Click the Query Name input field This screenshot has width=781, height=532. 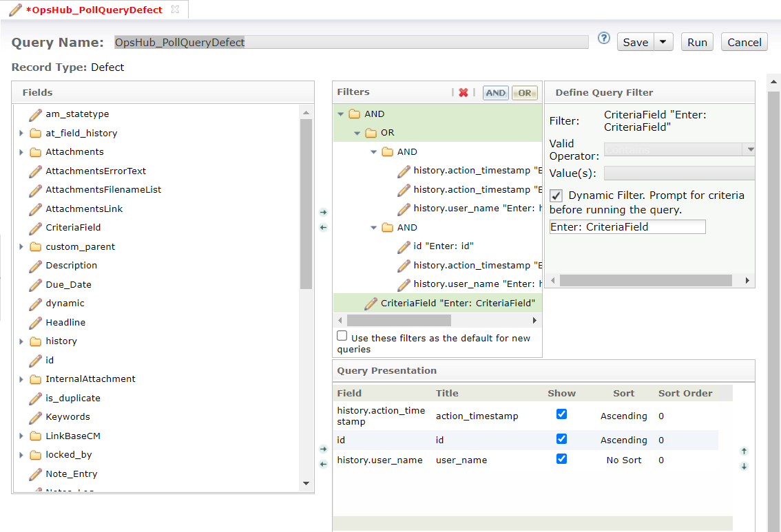[x=351, y=42]
